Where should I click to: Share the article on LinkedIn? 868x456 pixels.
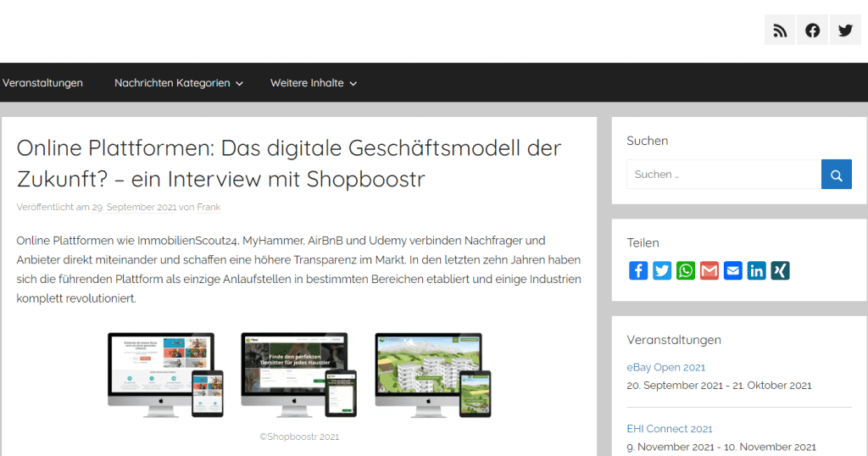click(757, 270)
